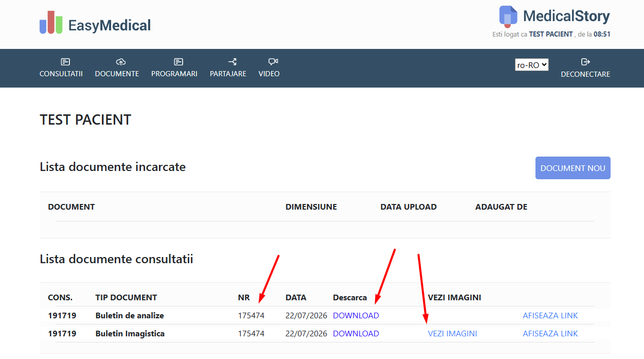This screenshot has height=359, width=644.
Task: Click the Partajare share icon
Action: pyautogui.click(x=232, y=62)
